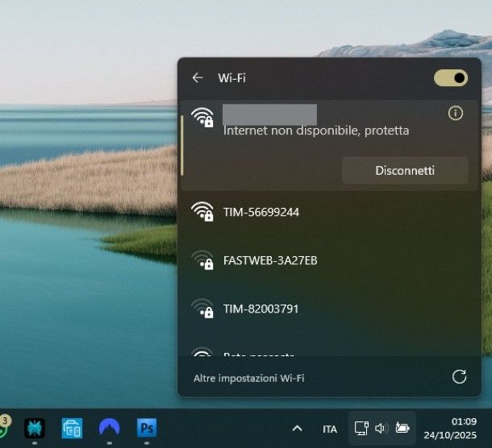Open Photoshop from the taskbar
This screenshot has height=448, width=492.
[147, 428]
